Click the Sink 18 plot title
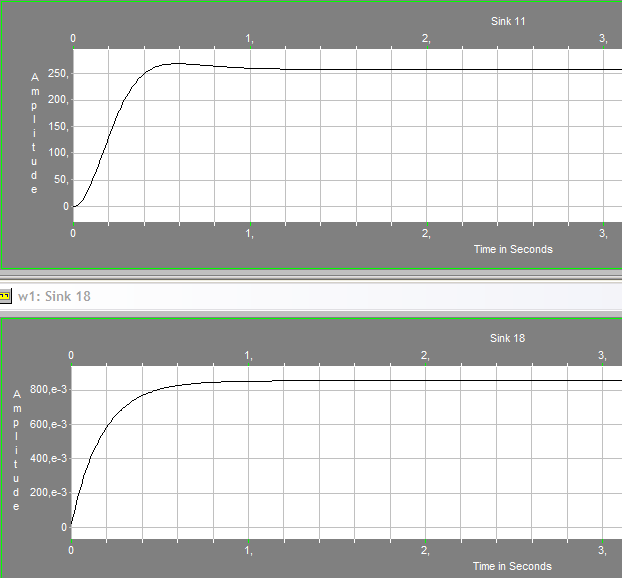The image size is (622, 578). point(507,338)
